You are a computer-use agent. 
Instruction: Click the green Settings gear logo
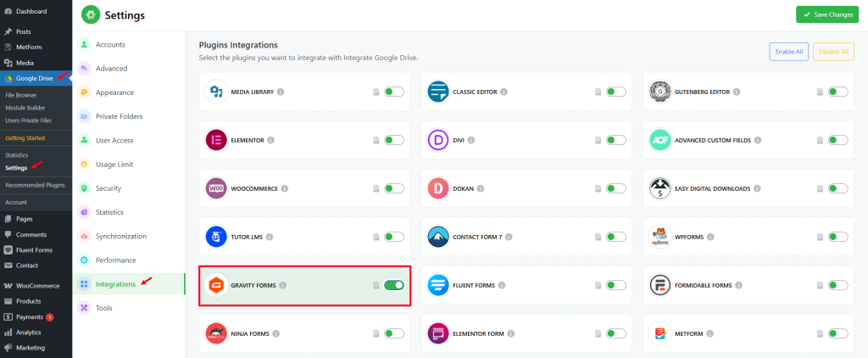[91, 15]
